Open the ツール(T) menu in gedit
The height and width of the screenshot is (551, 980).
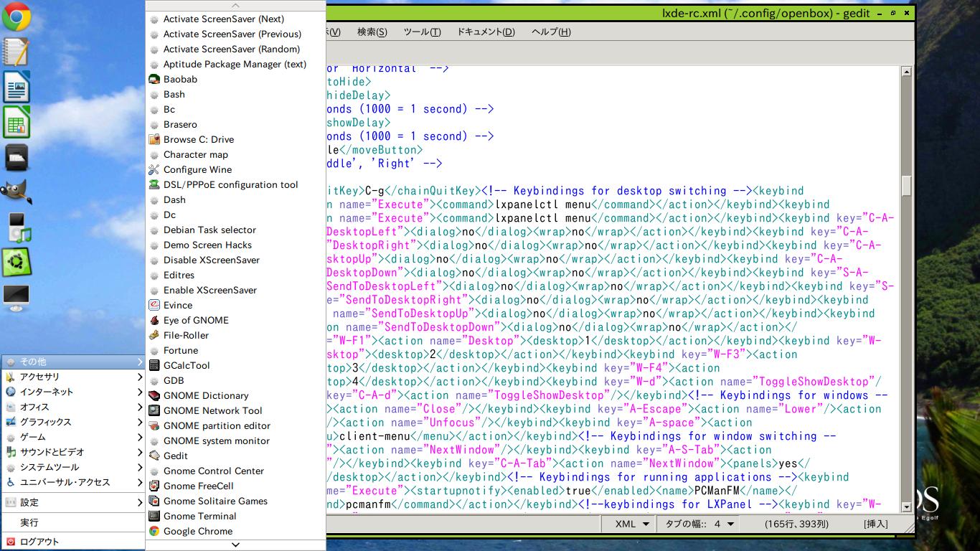pos(422,32)
